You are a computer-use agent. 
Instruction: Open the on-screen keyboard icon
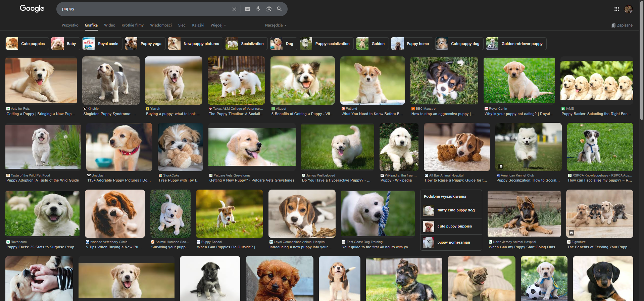click(247, 9)
